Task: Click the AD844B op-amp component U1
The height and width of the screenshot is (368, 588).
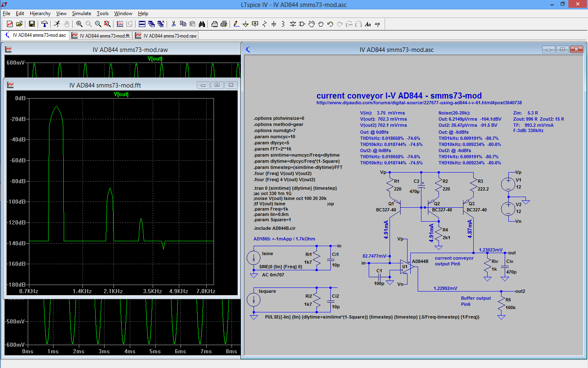Action: pos(407,267)
